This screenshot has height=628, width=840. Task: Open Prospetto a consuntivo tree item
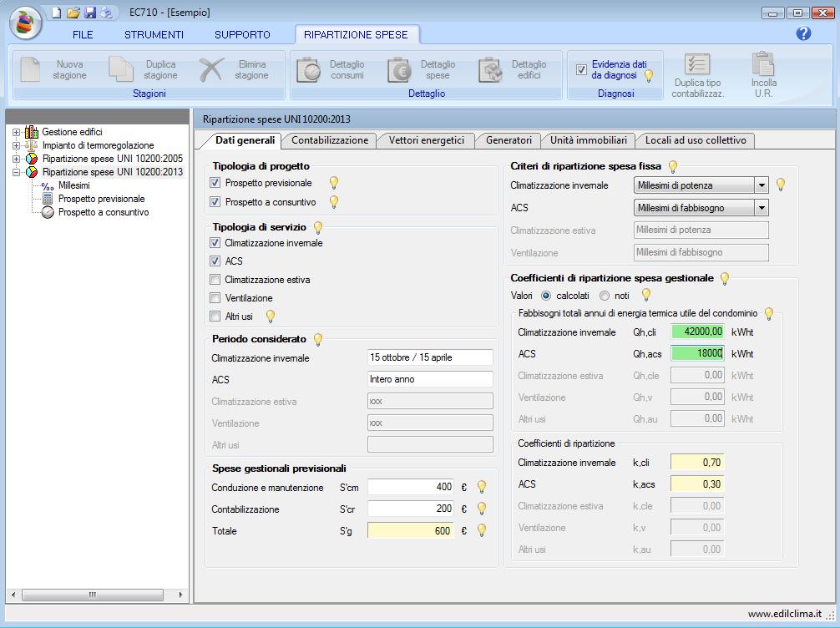pos(104,212)
